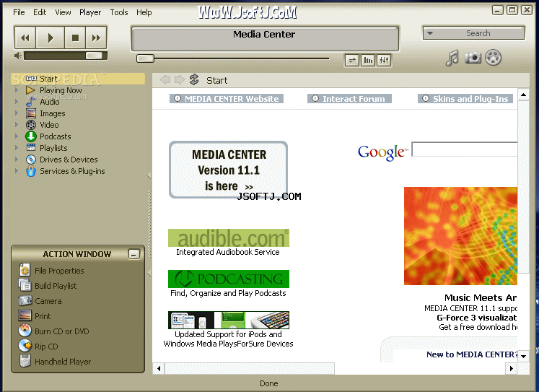Click the G-Force visualization image
Image resolution: width=539 pixels, height=392 pixels.
coord(460,236)
